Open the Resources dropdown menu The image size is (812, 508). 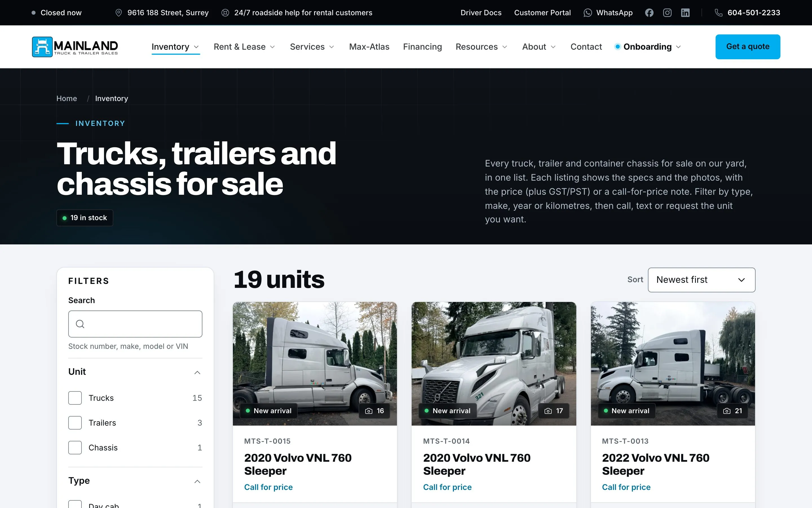(x=482, y=47)
